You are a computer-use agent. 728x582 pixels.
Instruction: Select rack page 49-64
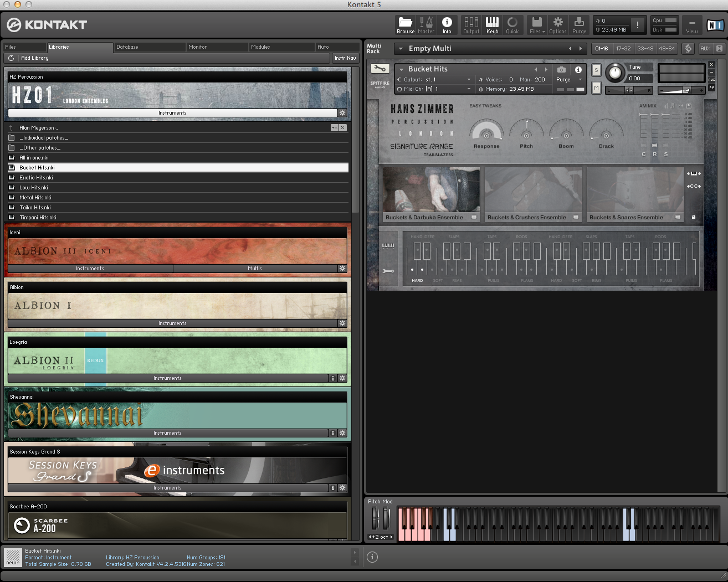(x=667, y=48)
